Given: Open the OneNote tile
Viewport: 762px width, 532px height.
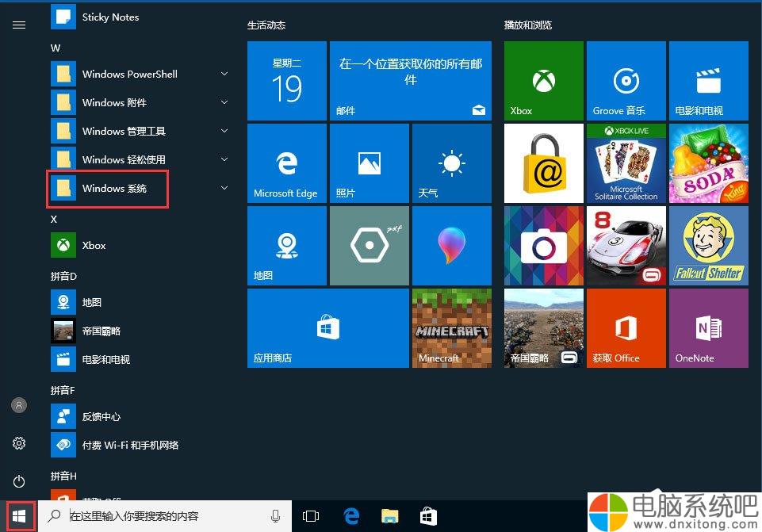Looking at the screenshot, I should 709,328.
